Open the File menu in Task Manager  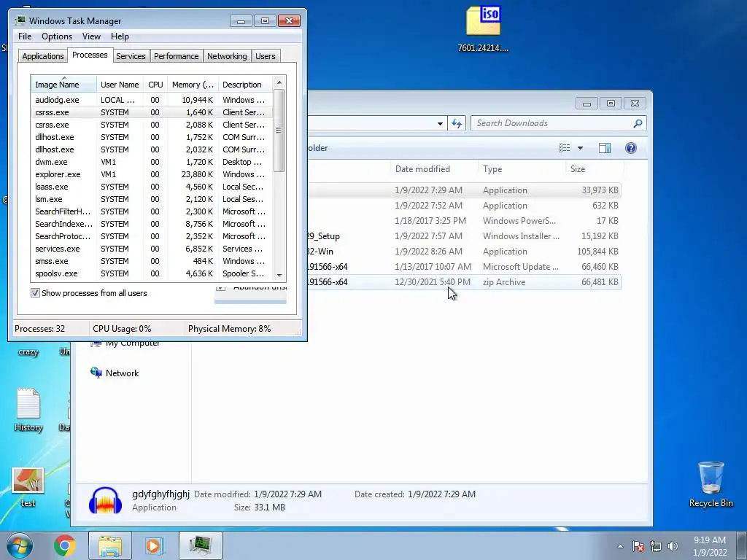point(25,36)
